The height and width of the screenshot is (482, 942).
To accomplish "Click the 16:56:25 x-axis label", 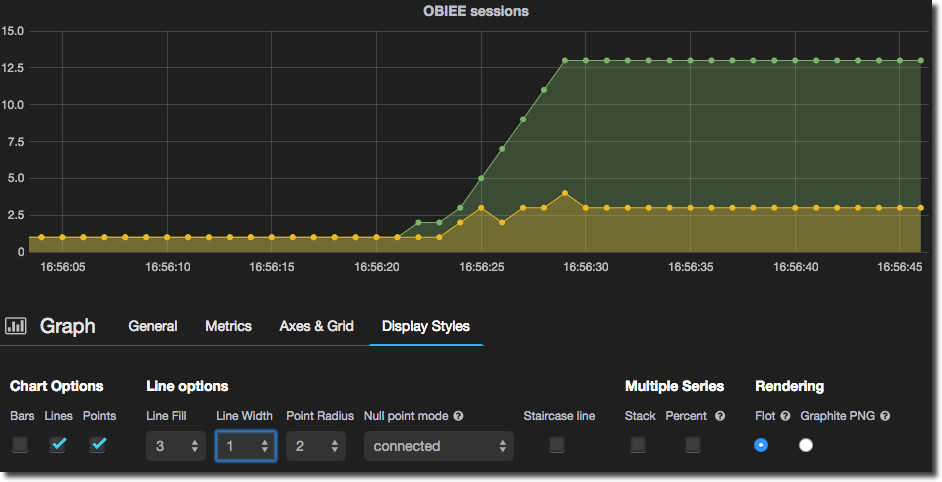I will (x=482, y=267).
